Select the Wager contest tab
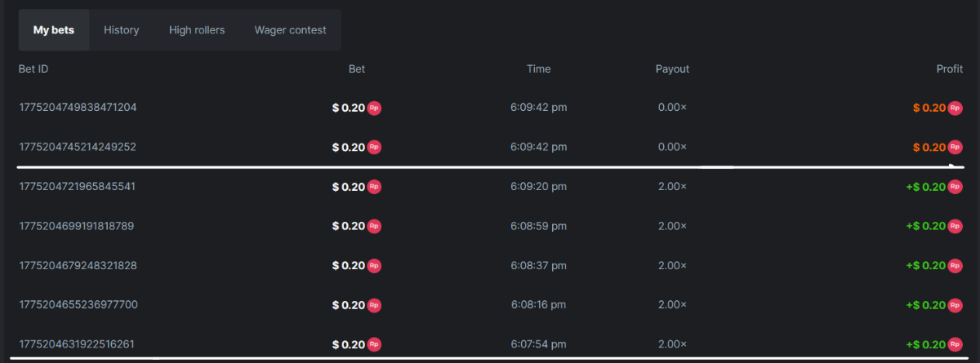 [290, 30]
